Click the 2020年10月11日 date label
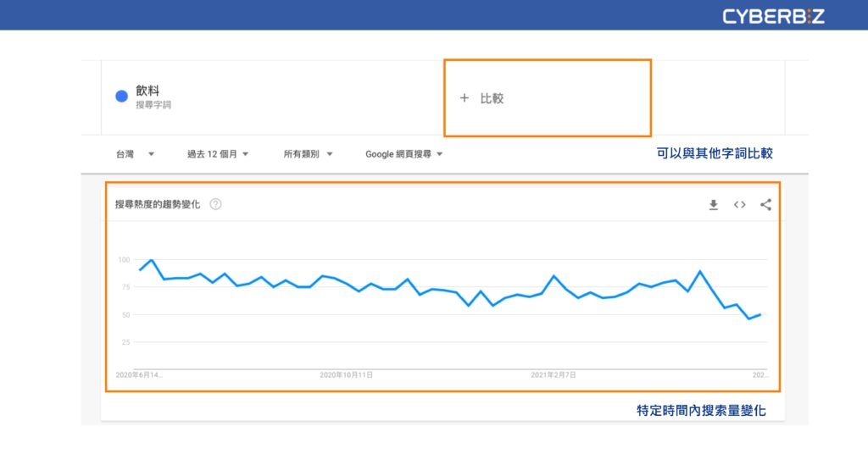The height and width of the screenshot is (454, 868). click(346, 374)
